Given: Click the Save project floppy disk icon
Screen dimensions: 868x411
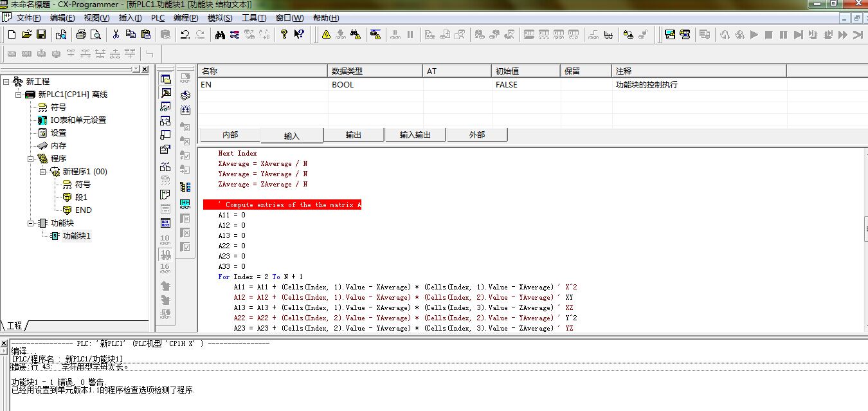Looking at the screenshot, I should [x=41, y=35].
